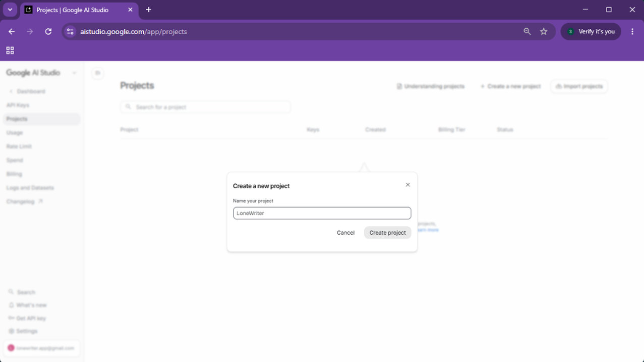
Task: Open What's new in the sidebar
Action: tap(28, 305)
